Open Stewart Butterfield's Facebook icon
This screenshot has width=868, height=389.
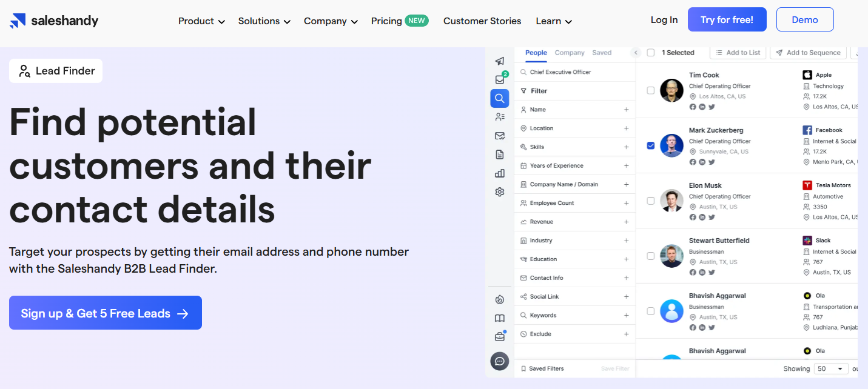tap(692, 272)
